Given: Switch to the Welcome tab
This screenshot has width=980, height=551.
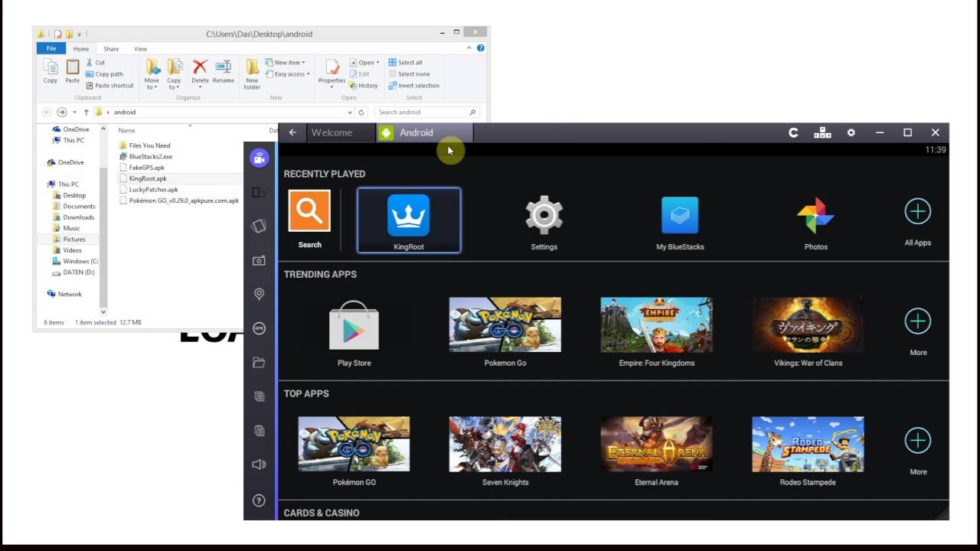Looking at the screenshot, I should [332, 132].
